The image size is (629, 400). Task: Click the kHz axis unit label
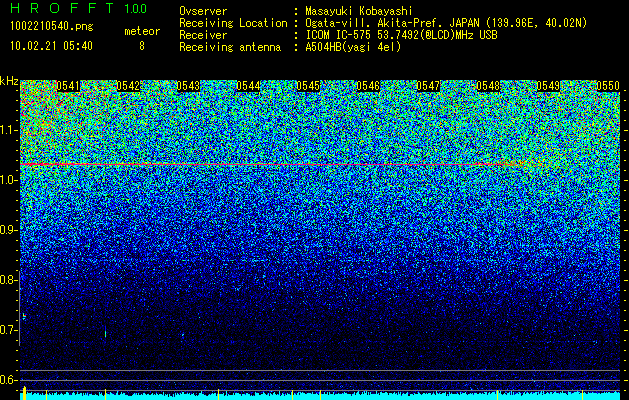[x=9, y=81]
